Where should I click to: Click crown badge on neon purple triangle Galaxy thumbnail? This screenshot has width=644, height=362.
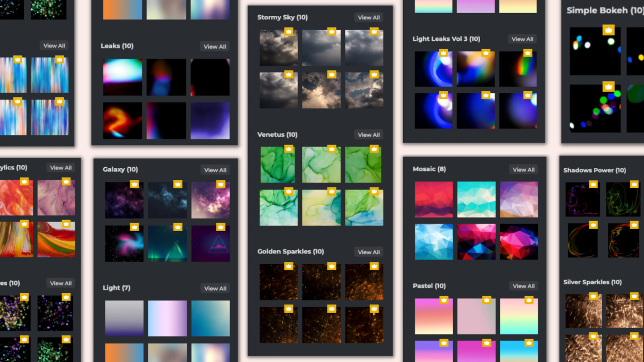[x=221, y=227]
